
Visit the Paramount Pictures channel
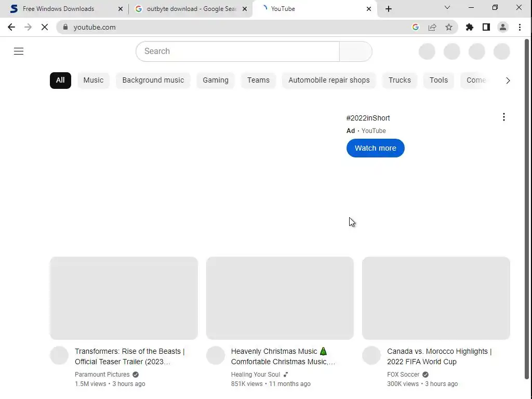pos(102,375)
